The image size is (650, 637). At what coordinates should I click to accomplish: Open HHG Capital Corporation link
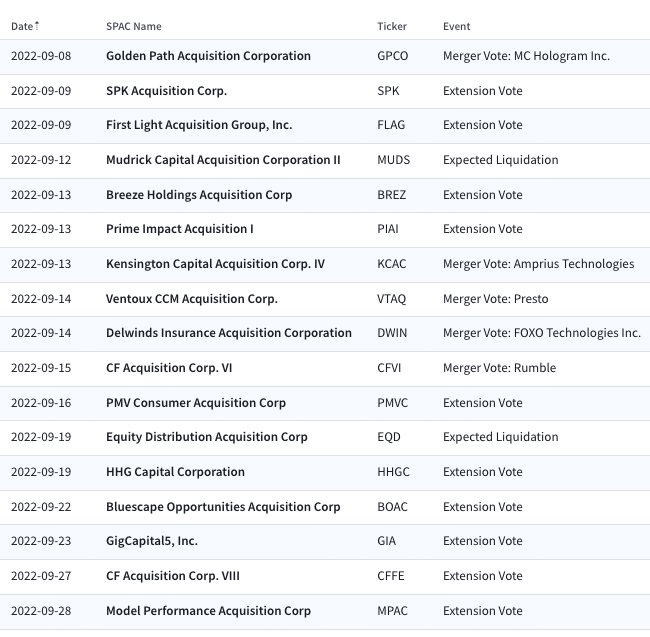[x=175, y=472]
